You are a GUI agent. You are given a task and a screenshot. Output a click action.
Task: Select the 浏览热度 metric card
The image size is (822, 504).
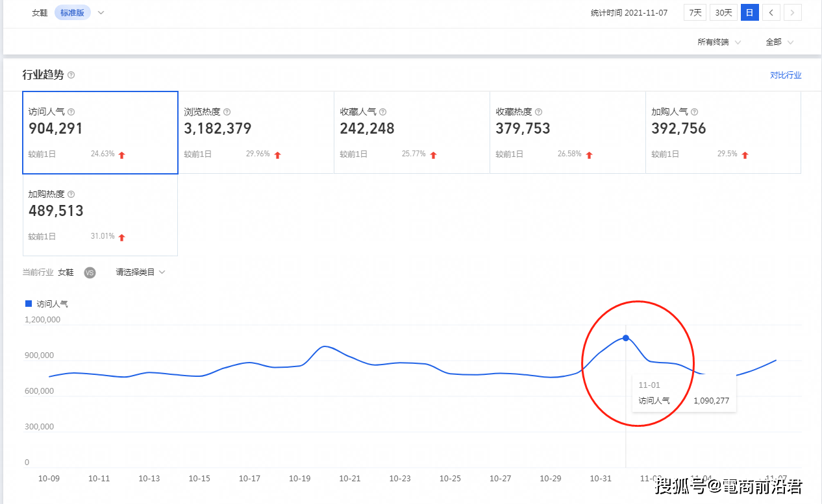(256, 133)
